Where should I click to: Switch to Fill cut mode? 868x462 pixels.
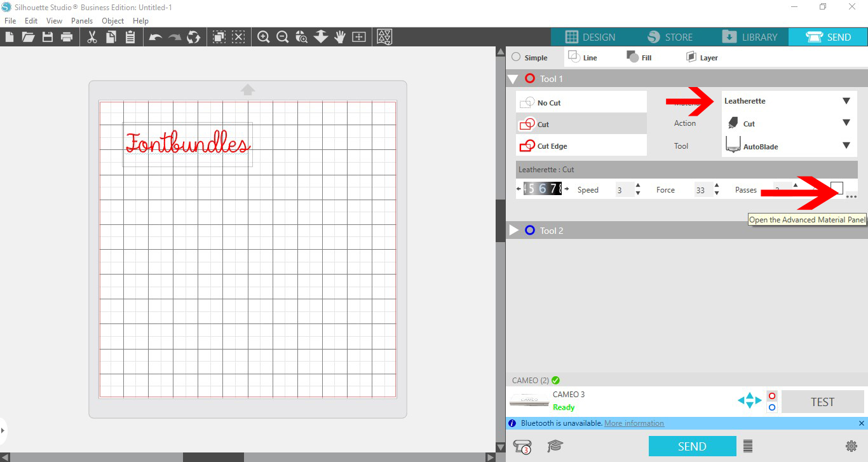(x=639, y=57)
